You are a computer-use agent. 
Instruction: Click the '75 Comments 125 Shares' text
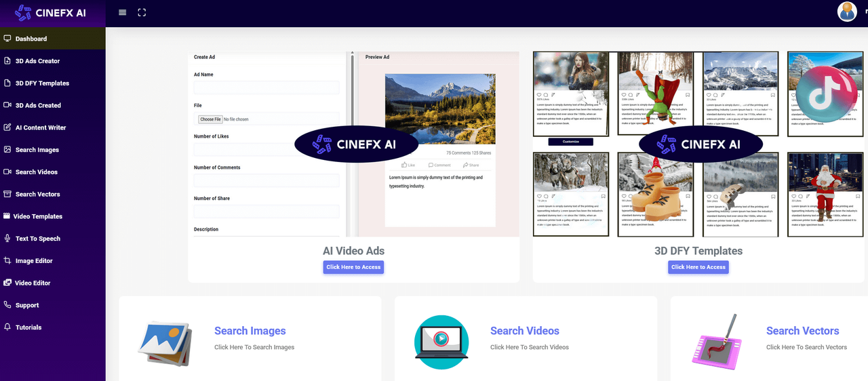coord(469,153)
